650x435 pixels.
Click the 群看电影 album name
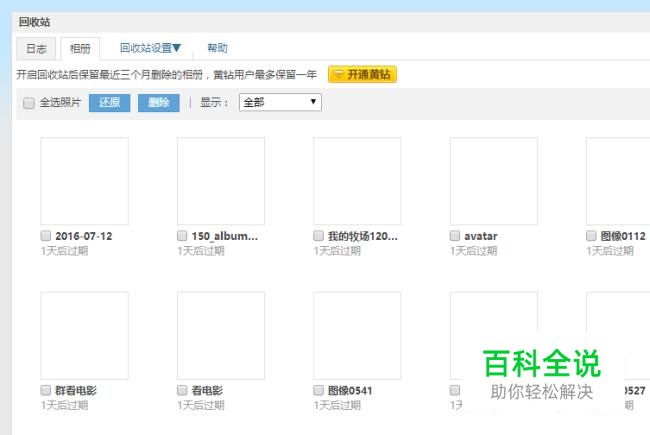click(x=76, y=390)
